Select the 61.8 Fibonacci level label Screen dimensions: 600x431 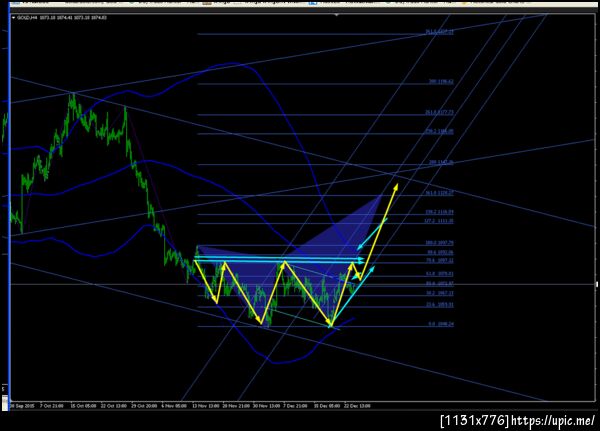[440, 274]
